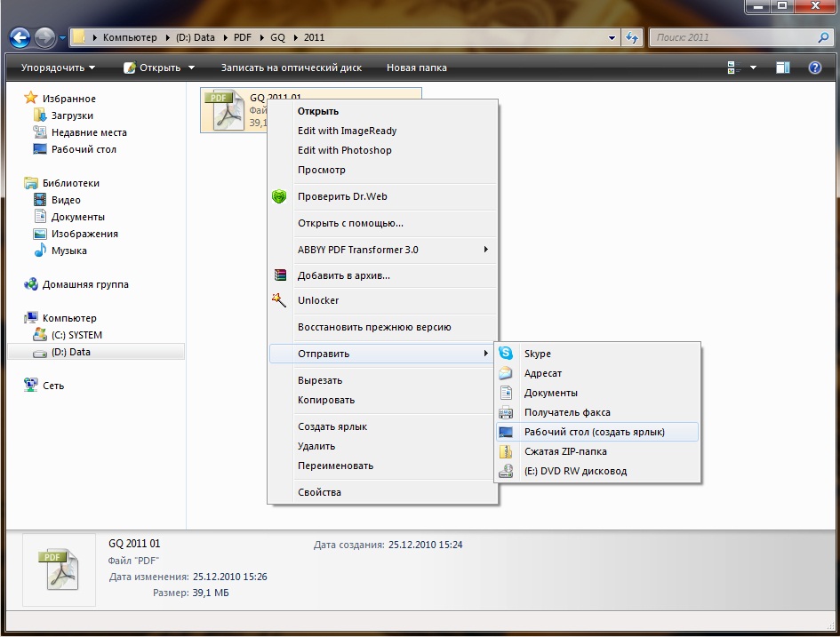Click the Dr.Web spider icon

point(279,196)
